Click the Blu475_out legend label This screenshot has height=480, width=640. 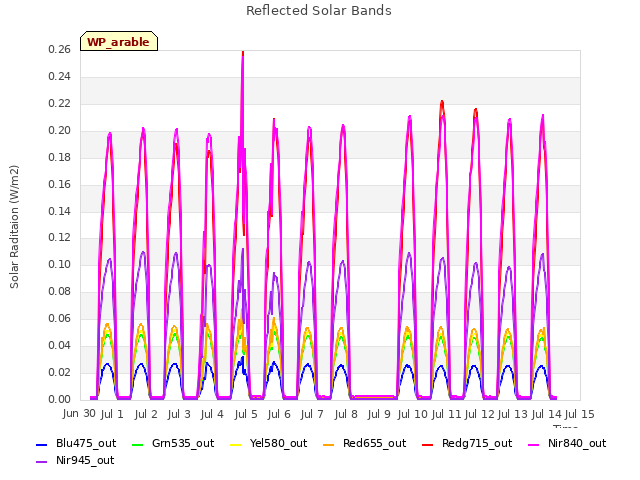86,443
